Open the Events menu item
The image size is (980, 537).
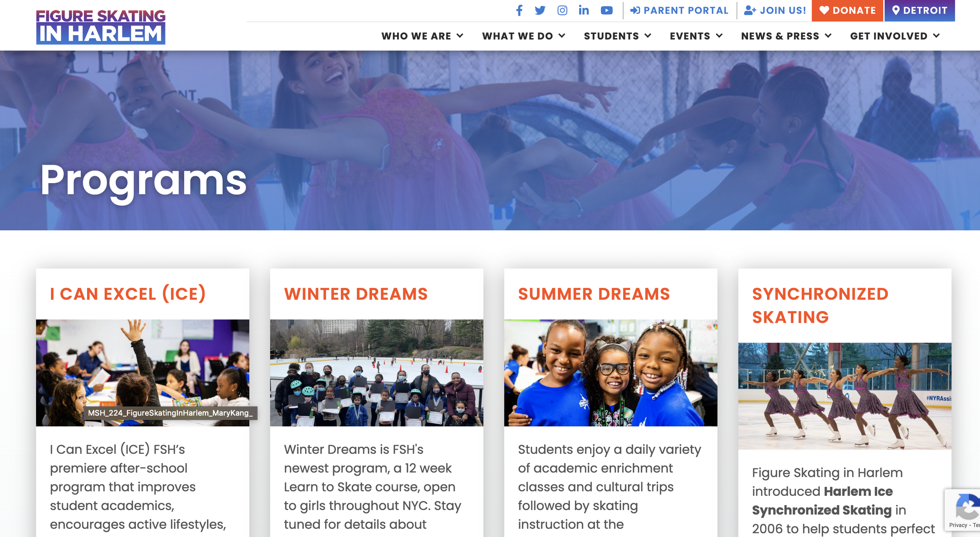point(696,36)
